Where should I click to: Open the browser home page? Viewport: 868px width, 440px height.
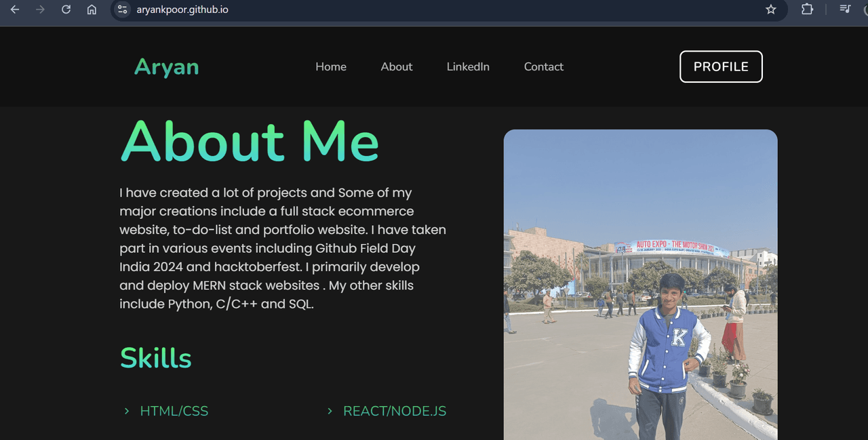(92, 9)
